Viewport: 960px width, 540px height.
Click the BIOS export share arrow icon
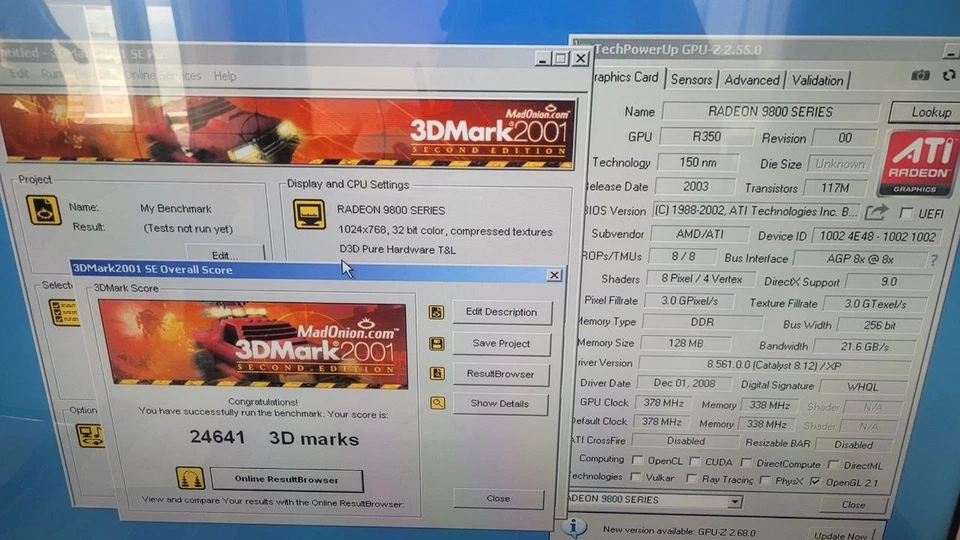click(x=876, y=212)
